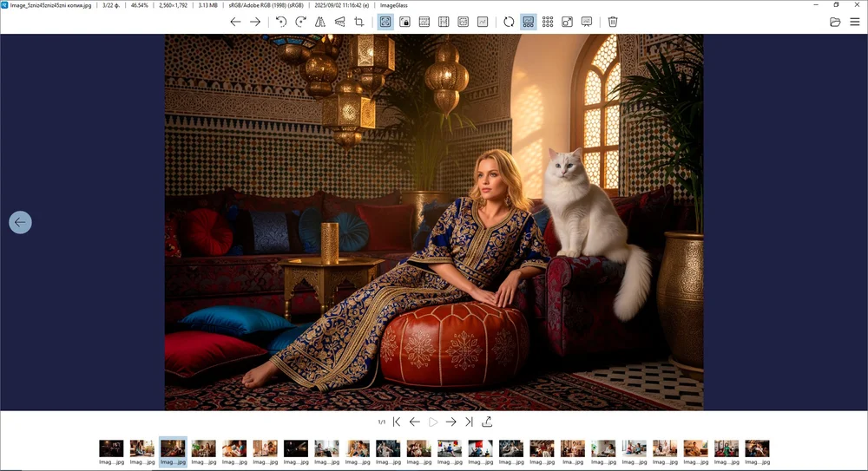Select the Crop tool

coord(359,22)
